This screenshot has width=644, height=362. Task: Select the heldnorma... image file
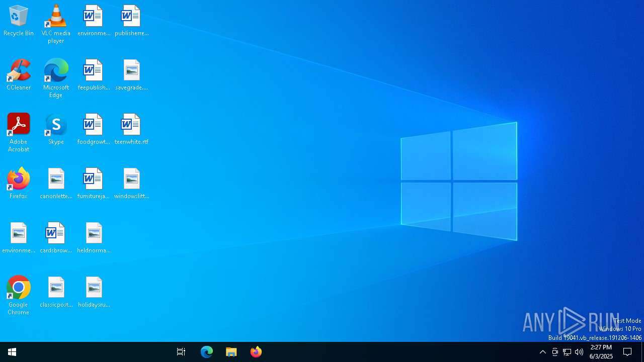(x=94, y=238)
